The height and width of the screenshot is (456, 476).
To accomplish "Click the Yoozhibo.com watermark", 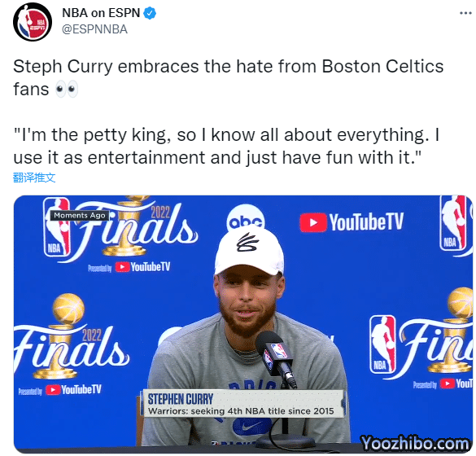I will point(414,443).
